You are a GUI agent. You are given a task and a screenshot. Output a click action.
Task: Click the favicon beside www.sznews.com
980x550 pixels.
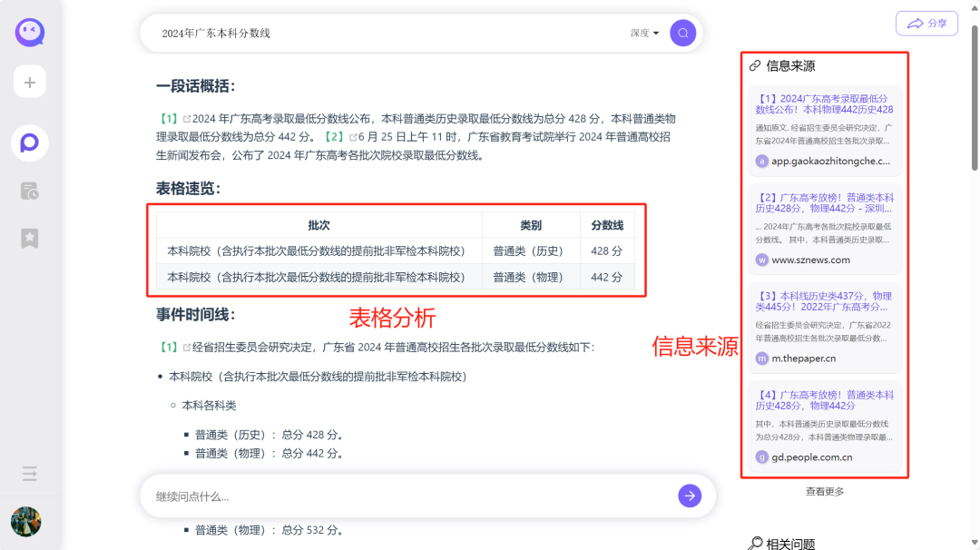(x=761, y=260)
